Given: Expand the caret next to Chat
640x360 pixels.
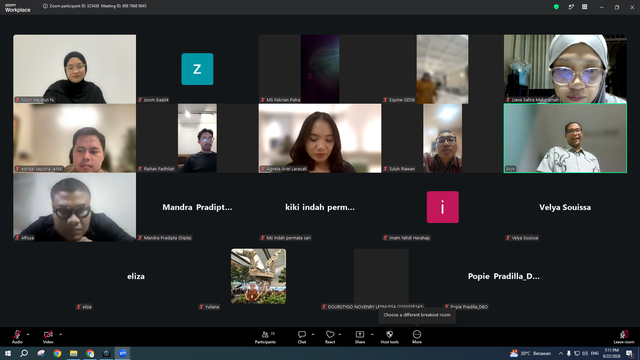Looking at the screenshot, I should coord(313,334).
